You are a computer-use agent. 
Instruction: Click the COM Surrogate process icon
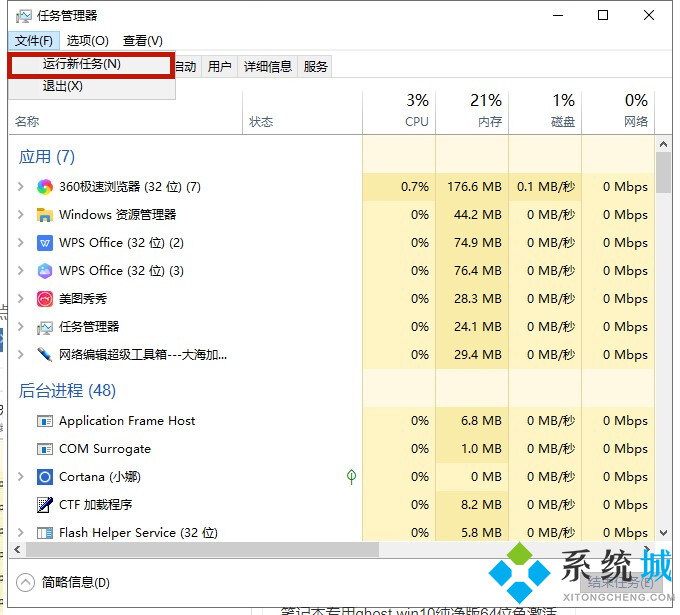coord(45,449)
